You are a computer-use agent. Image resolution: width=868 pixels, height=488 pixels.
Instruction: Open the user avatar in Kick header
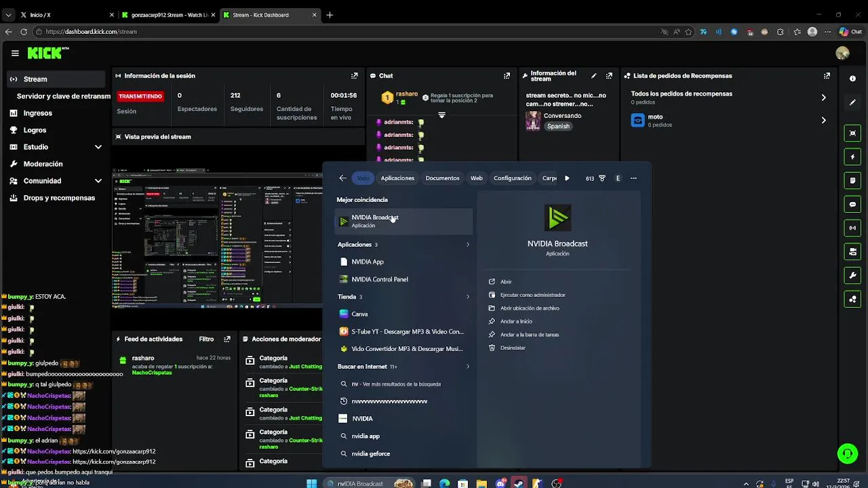843,53
